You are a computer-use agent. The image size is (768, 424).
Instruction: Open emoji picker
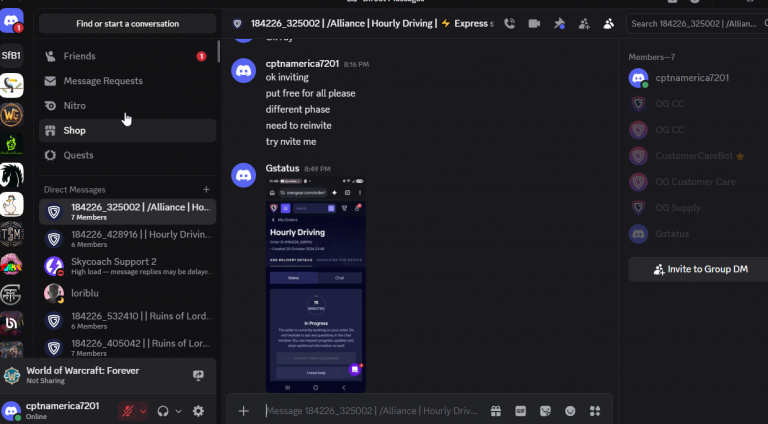pyautogui.click(x=570, y=411)
